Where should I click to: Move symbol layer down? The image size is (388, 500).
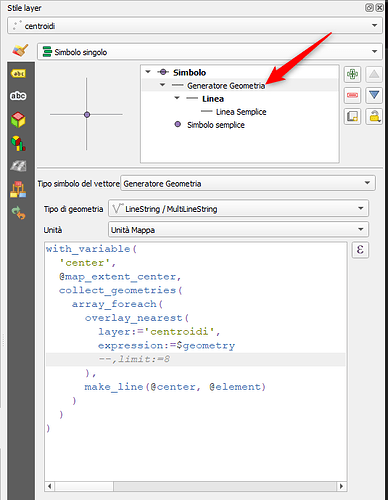(x=374, y=95)
